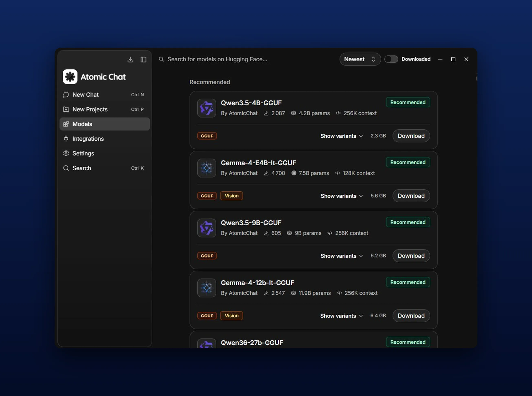Click the Settings gear icon
The height and width of the screenshot is (396, 532).
(x=66, y=153)
